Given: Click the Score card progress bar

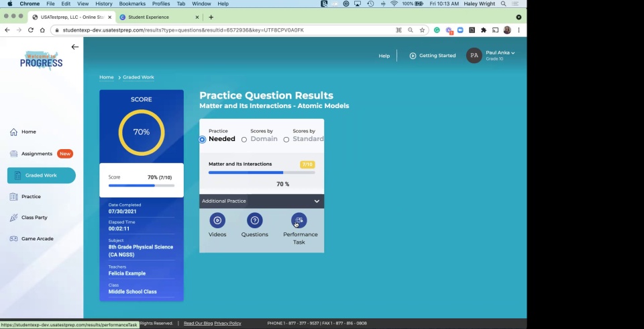Looking at the screenshot, I should click(142, 185).
